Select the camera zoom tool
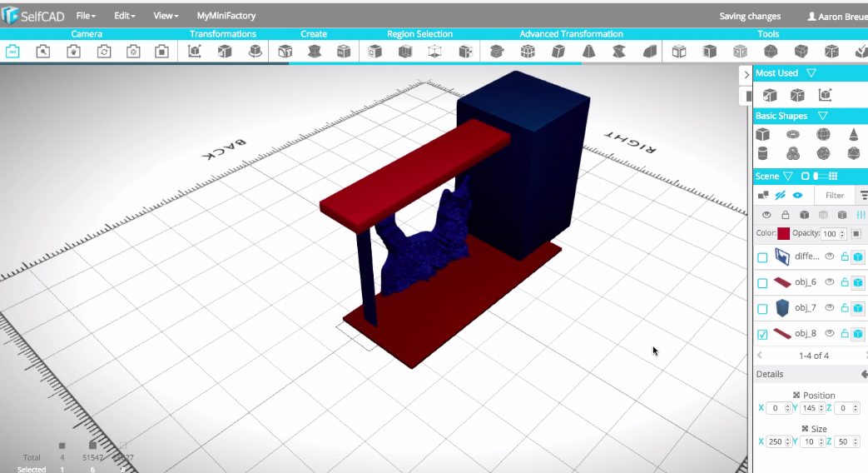The width and height of the screenshot is (868, 473). pos(42,52)
